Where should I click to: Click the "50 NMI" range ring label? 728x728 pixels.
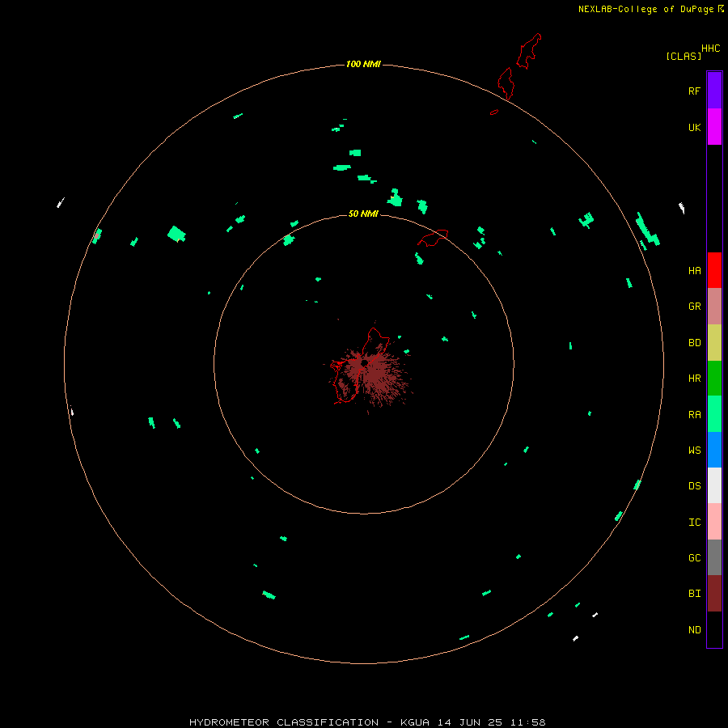point(363,214)
